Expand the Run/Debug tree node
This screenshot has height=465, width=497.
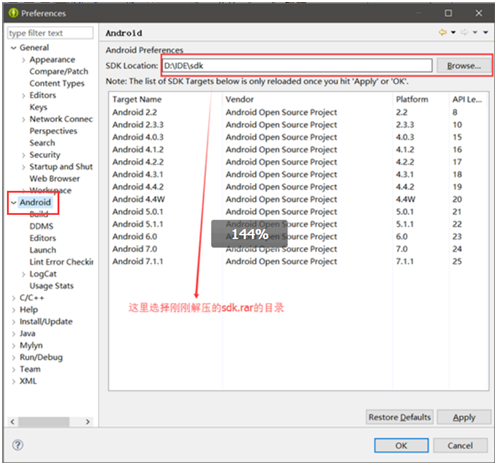point(14,357)
